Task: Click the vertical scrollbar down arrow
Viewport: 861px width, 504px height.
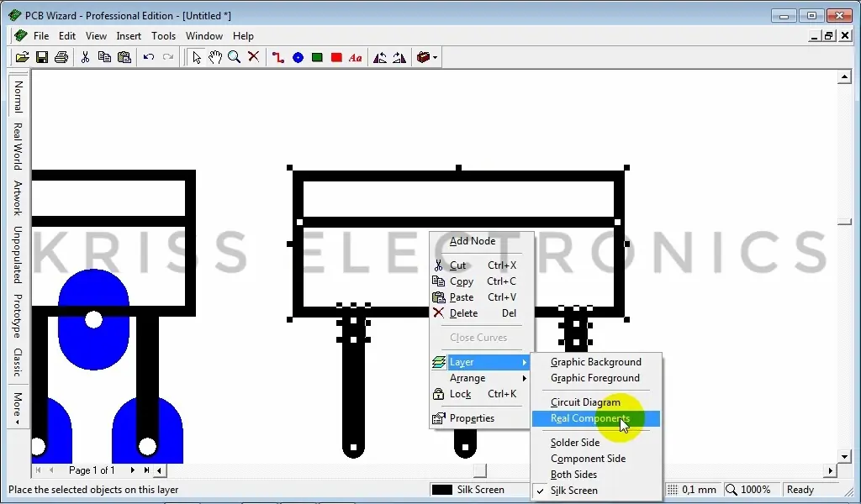Action: pyautogui.click(x=844, y=456)
